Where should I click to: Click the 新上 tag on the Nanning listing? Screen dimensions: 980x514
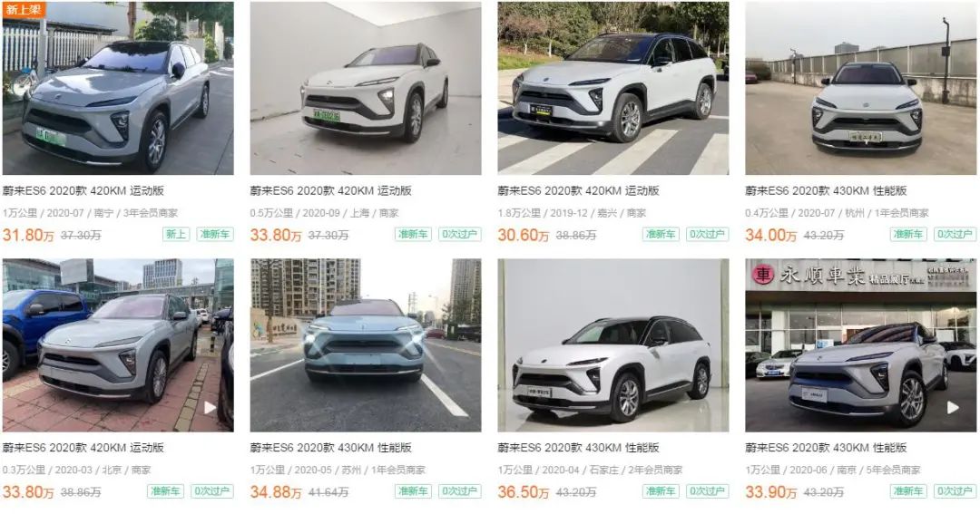click(176, 234)
